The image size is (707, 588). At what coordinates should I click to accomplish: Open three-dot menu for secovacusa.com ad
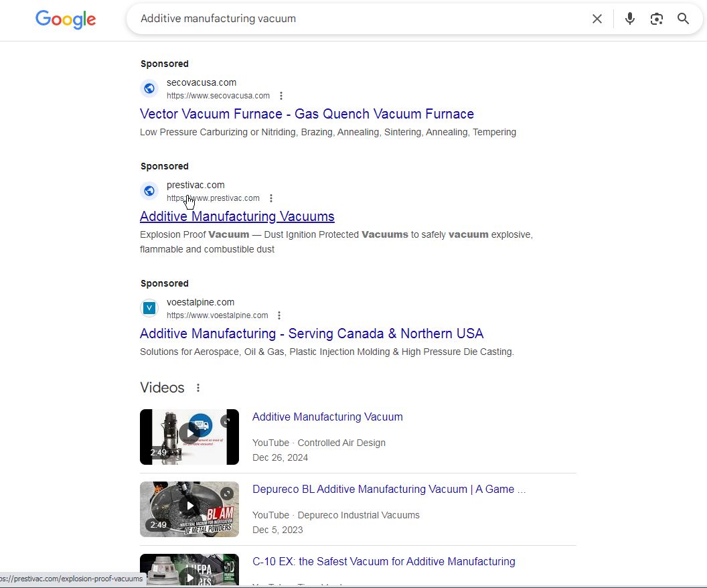click(281, 96)
